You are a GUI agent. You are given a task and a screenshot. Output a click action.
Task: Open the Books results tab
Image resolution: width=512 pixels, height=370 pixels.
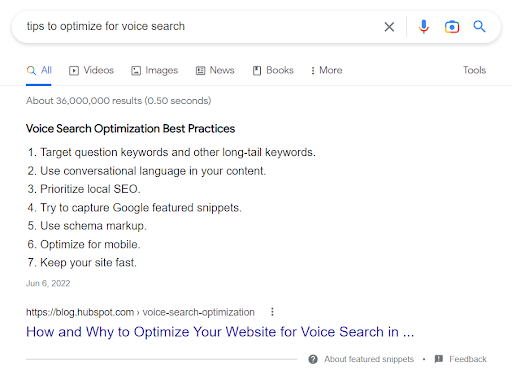coord(273,70)
